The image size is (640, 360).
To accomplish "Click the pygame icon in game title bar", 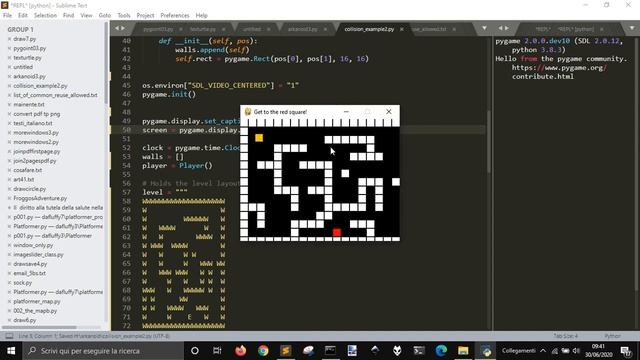I will [x=248, y=111].
